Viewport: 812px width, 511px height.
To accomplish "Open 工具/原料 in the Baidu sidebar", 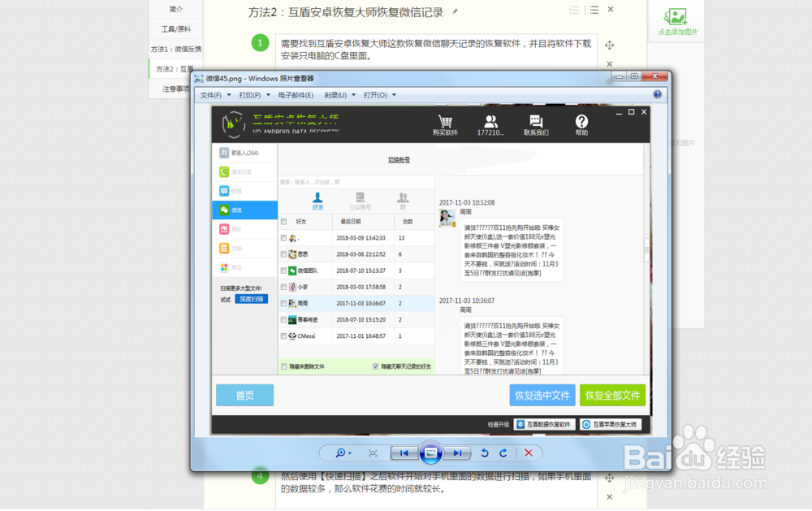I will tap(176, 29).
